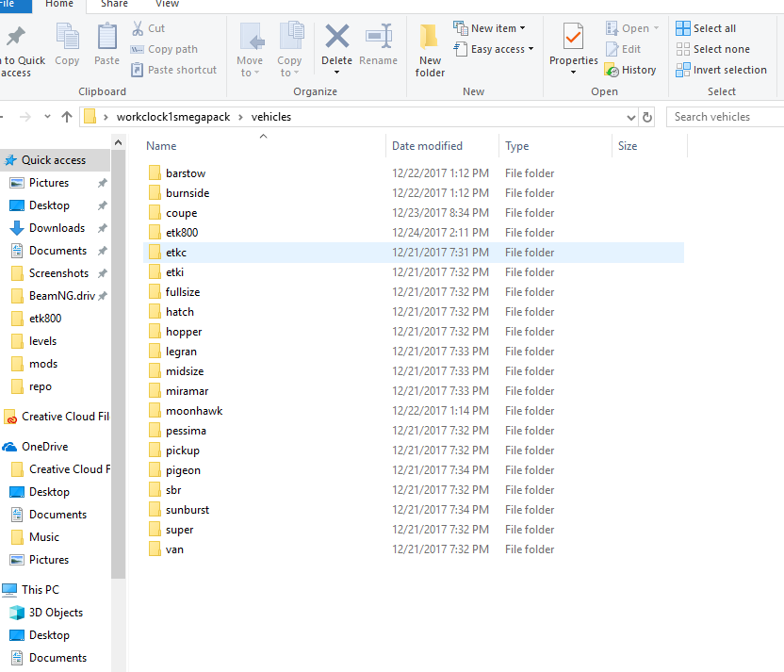Click the Paste clipboard icon
The width and height of the screenshot is (784, 672).
tap(107, 36)
